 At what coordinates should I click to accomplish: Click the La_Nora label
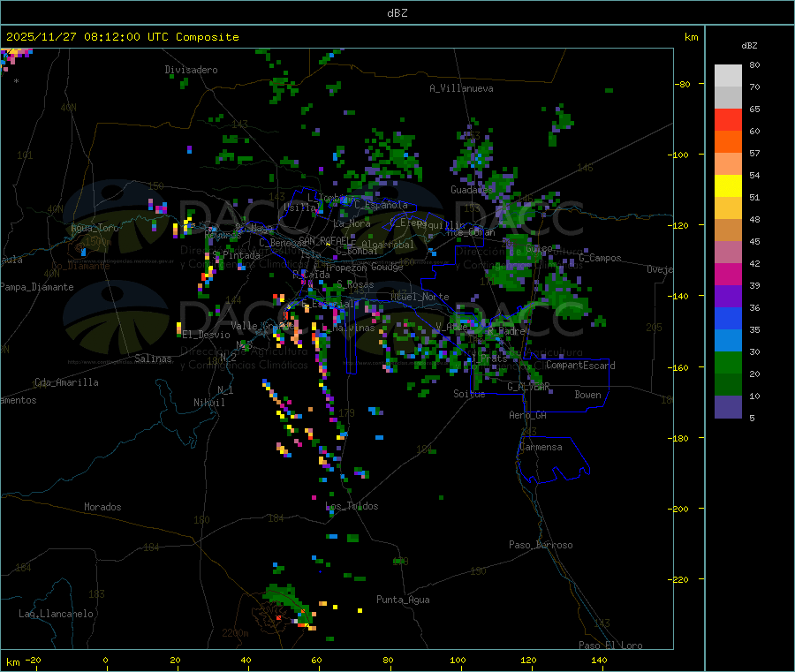[352, 223]
